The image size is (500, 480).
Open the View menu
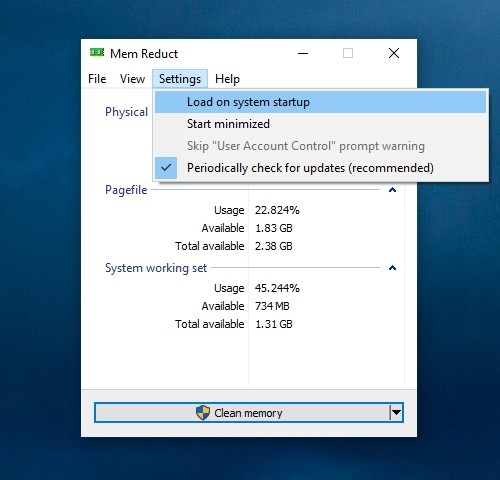coord(132,79)
